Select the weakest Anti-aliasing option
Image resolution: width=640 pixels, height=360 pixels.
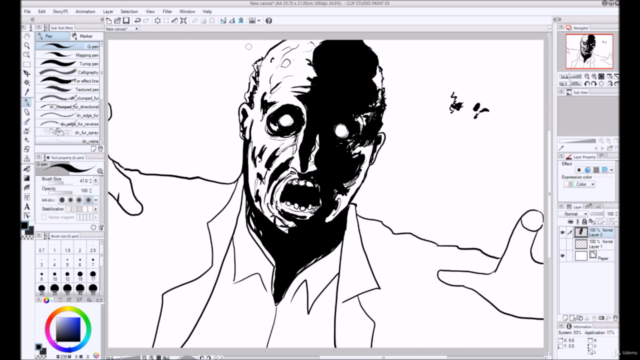coord(62,200)
